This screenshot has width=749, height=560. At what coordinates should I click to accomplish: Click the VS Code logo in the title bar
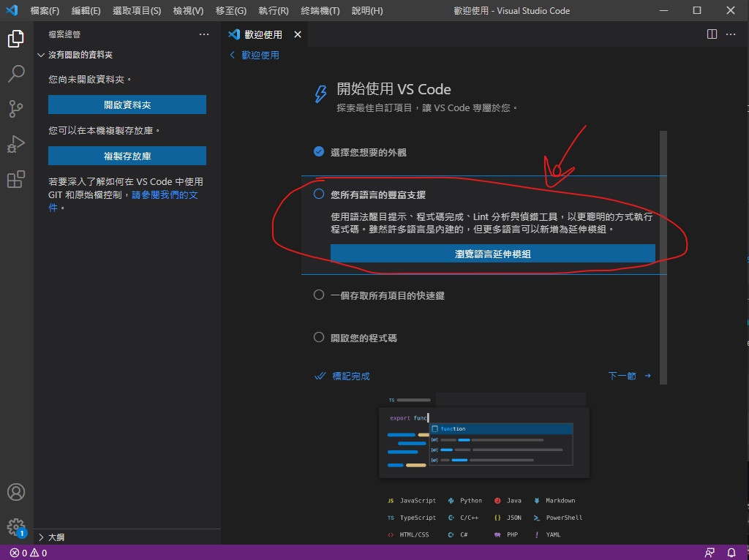click(x=12, y=10)
